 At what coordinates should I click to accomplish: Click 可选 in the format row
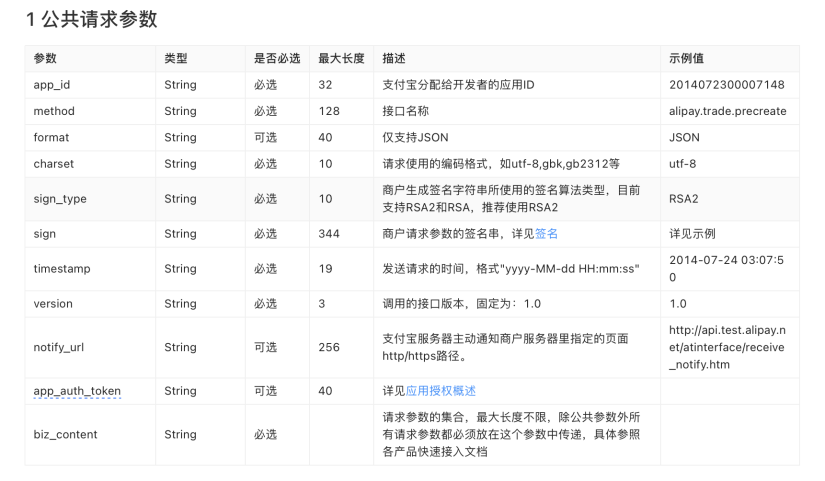(x=266, y=137)
